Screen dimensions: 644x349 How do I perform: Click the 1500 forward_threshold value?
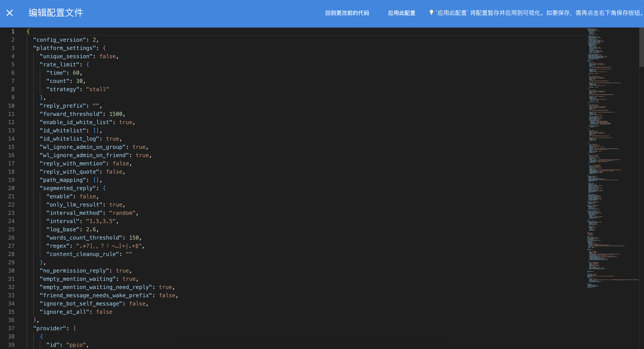point(116,114)
